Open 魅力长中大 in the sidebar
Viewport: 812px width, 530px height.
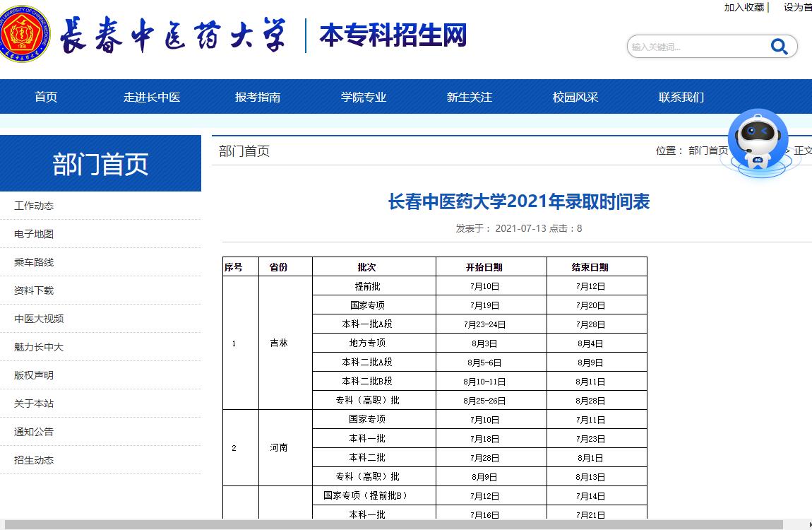[x=39, y=347]
